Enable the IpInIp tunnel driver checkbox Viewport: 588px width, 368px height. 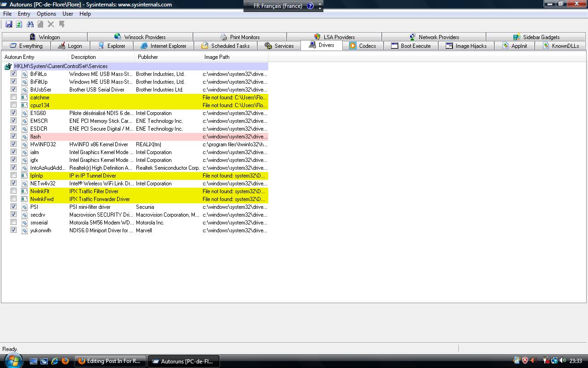pos(13,175)
